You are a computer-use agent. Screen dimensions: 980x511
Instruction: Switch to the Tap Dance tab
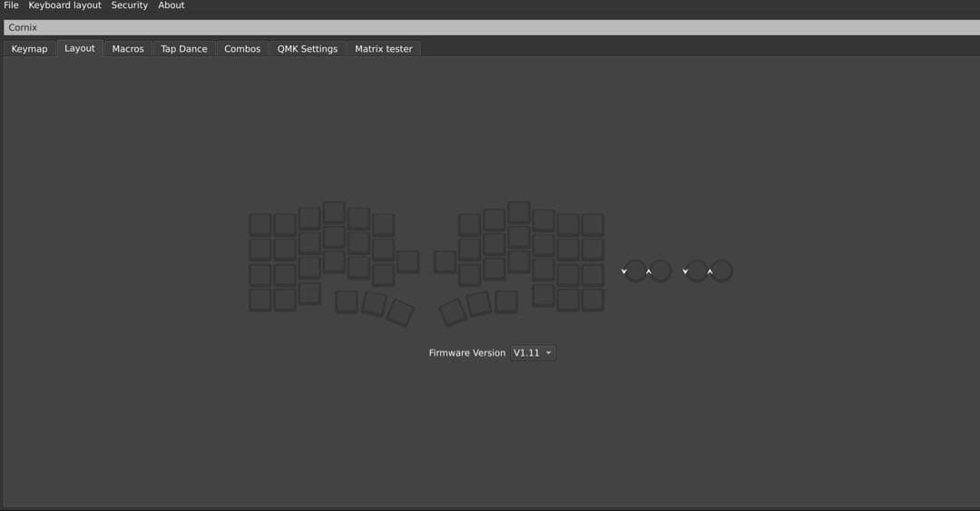pos(184,49)
